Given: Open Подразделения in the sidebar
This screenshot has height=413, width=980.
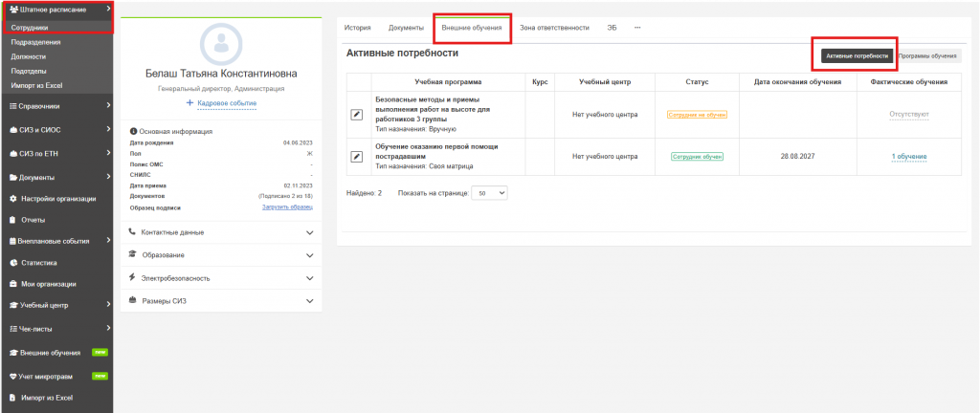Looking at the screenshot, I should (36, 42).
